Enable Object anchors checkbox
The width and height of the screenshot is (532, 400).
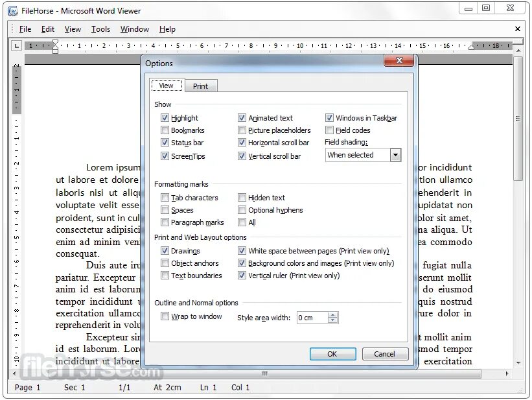click(165, 263)
